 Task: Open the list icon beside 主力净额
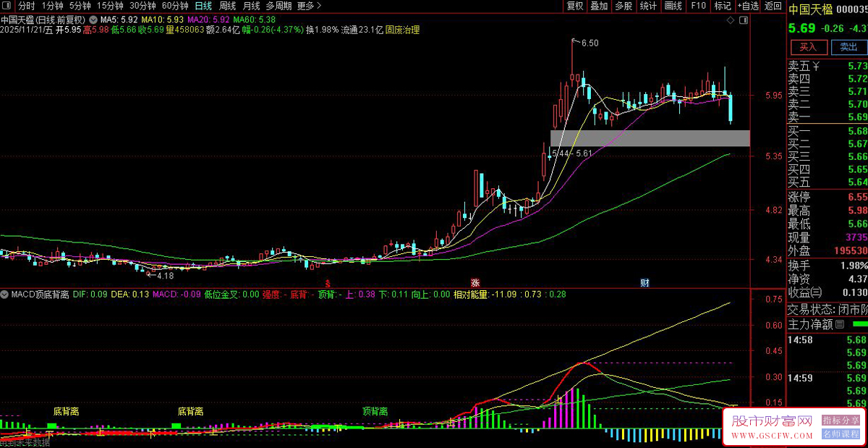(x=840, y=326)
